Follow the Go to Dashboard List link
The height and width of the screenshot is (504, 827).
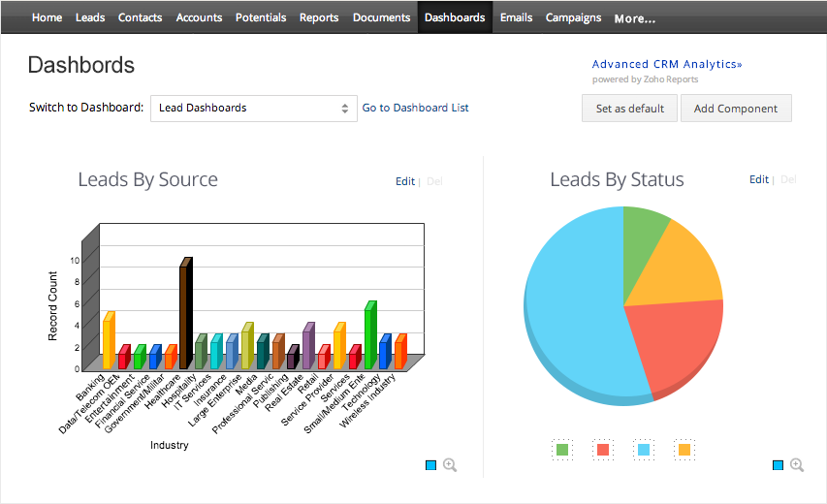(x=415, y=108)
